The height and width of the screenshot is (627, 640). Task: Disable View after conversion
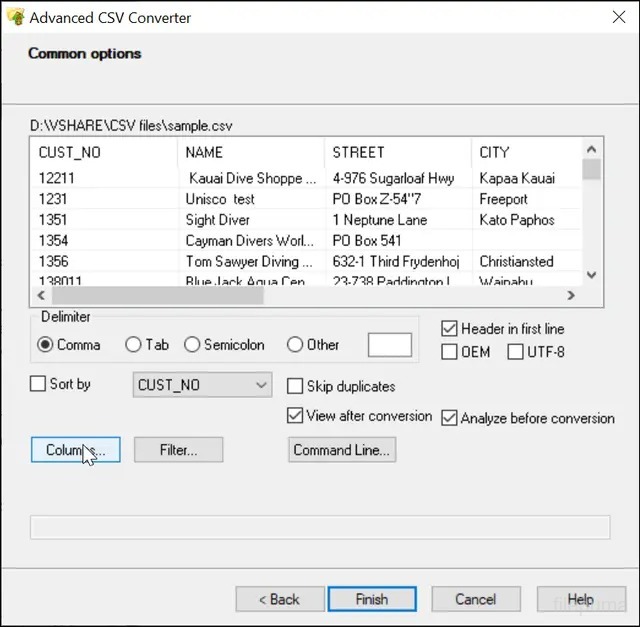pyautogui.click(x=295, y=416)
